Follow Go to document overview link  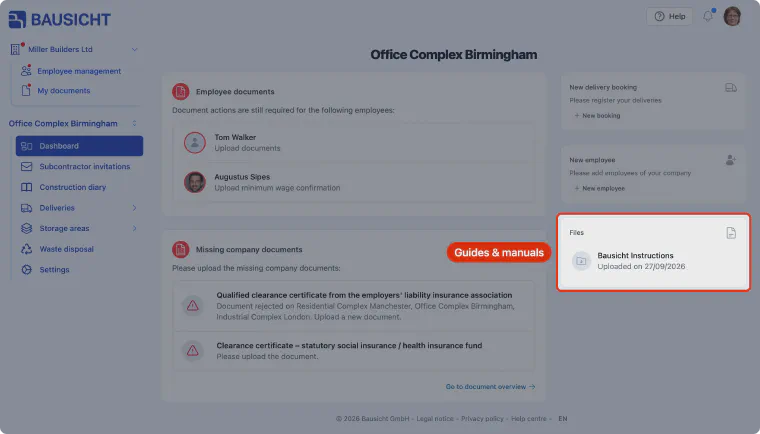(x=491, y=386)
